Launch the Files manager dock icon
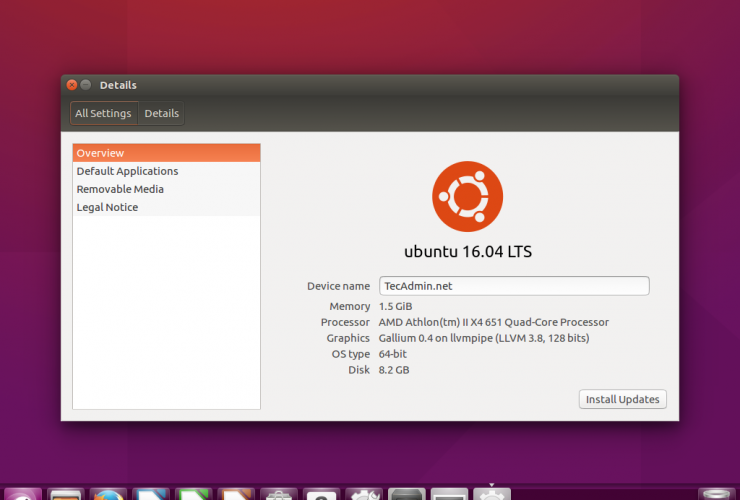 (65, 494)
